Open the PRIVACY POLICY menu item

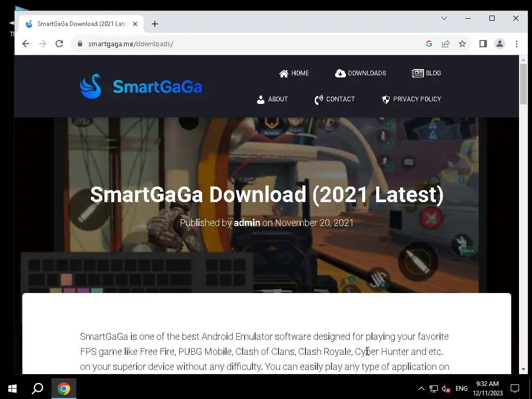tap(411, 99)
